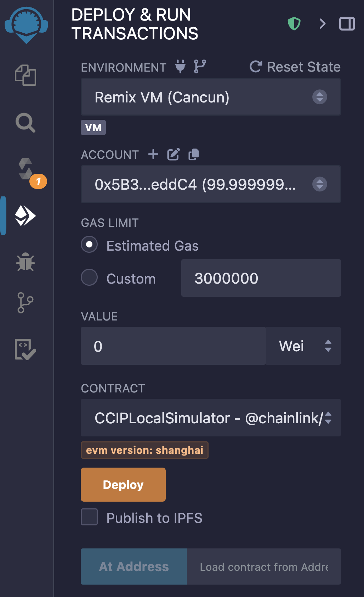Click the add account plus icon
Image resolution: width=364 pixels, height=597 pixels.
tap(153, 154)
